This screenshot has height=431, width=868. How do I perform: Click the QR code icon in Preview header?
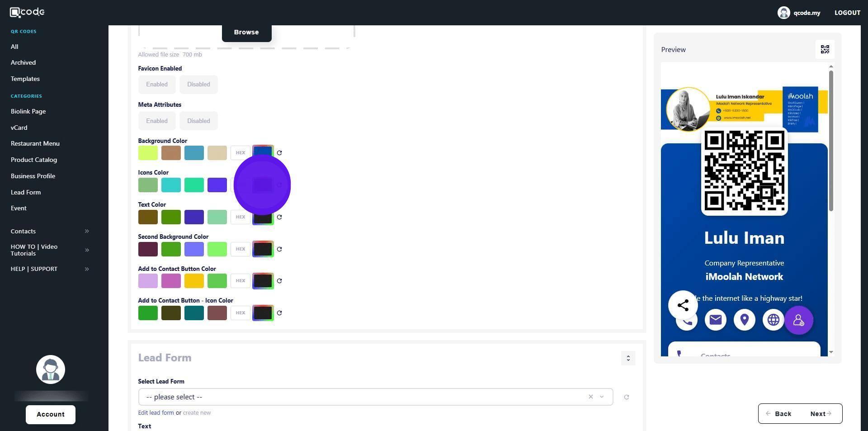pos(825,49)
